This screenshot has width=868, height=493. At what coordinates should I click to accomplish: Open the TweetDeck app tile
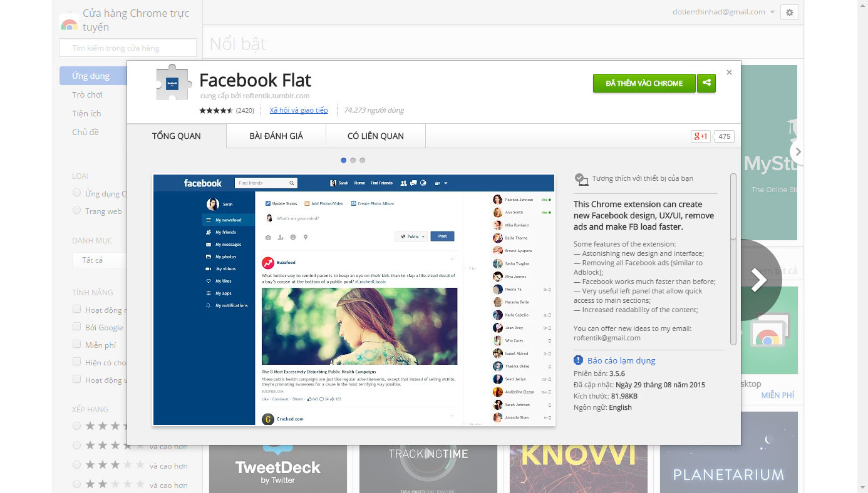[x=278, y=469]
